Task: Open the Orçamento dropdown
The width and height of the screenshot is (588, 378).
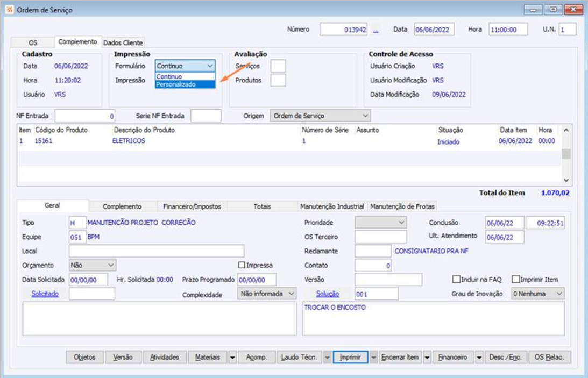Action: [92, 265]
